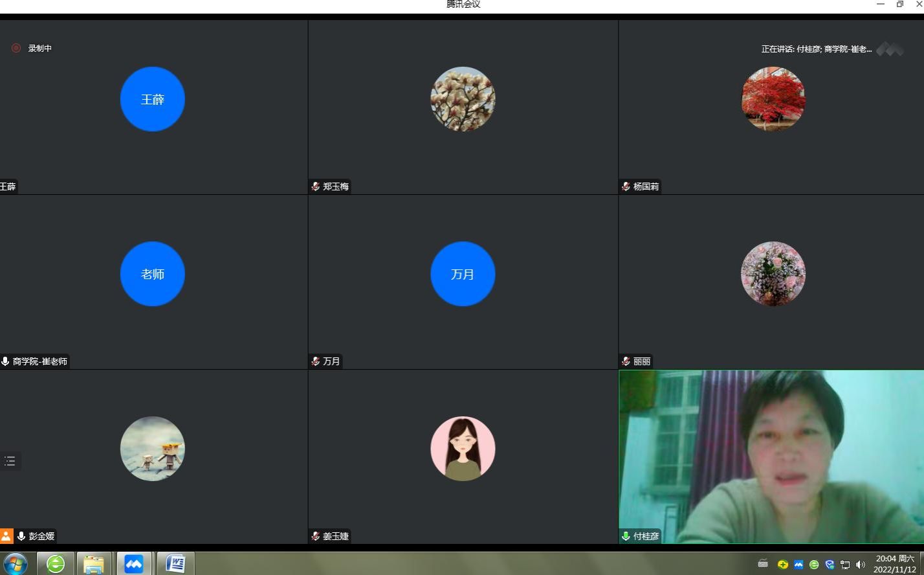Open the side list panel icon
Image resolution: width=924 pixels, height=575 pixels.
pos(10,461)
